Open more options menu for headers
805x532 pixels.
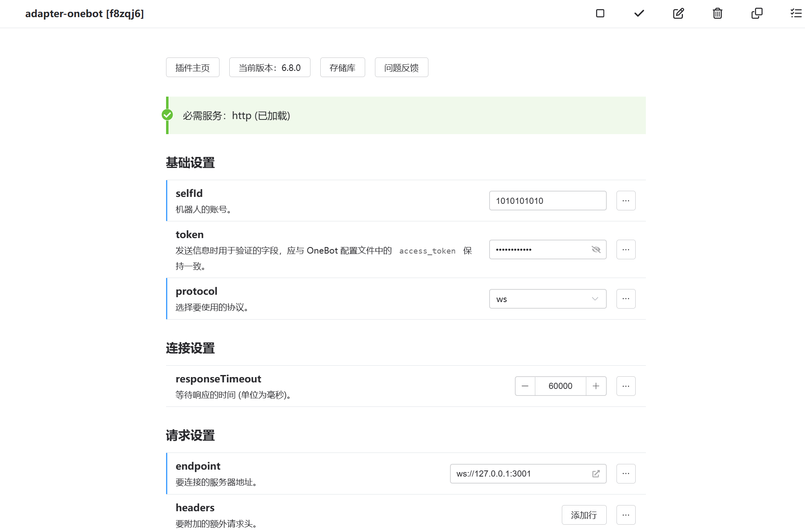pyautogui.click(x=625, y=515)
